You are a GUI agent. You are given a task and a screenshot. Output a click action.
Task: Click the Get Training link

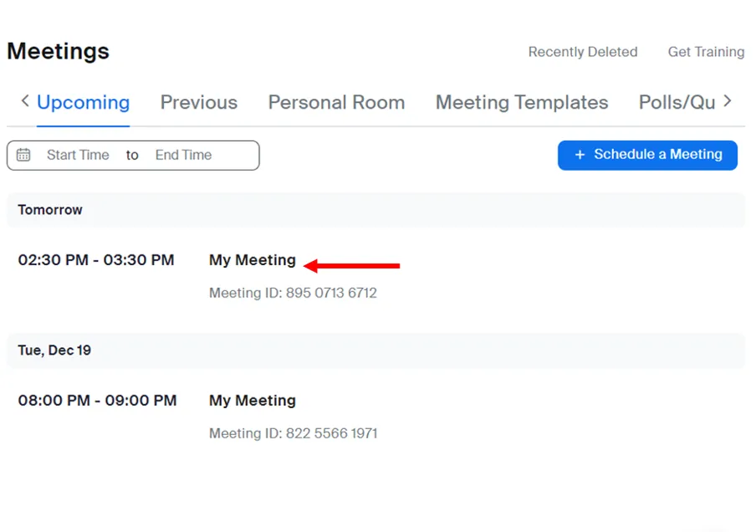pyautogui.click(x=706, y=52)
